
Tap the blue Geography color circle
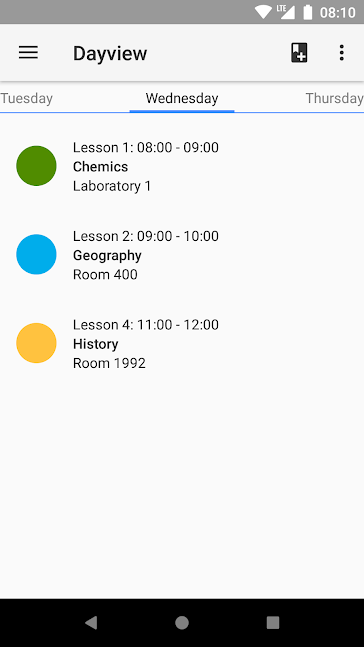[x=36, y=255]
